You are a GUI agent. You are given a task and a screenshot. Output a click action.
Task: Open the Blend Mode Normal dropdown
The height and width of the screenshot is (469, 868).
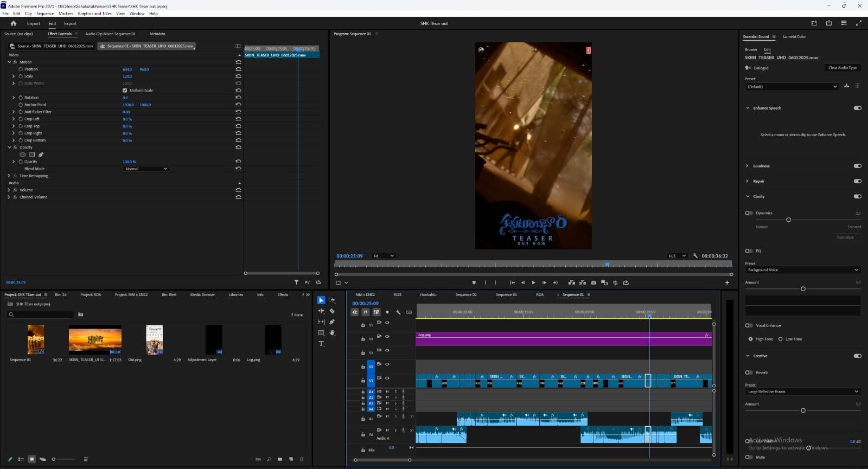point(146,169)
